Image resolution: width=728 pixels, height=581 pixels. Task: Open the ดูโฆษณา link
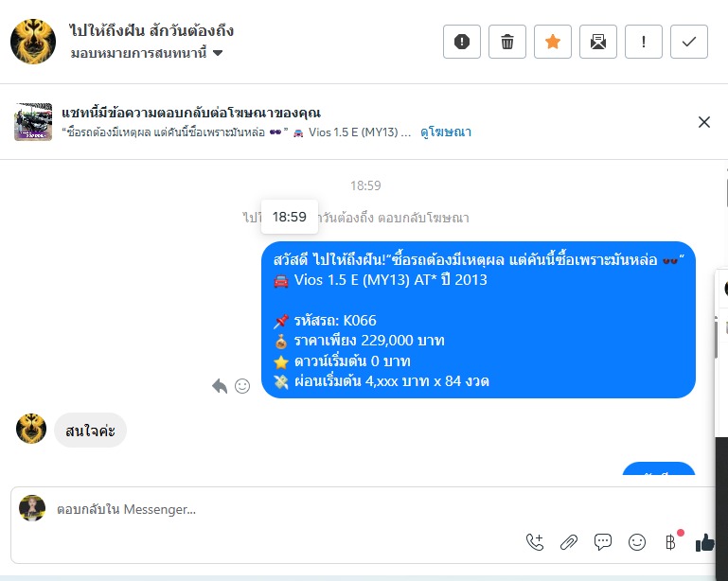tap(446, 132)
